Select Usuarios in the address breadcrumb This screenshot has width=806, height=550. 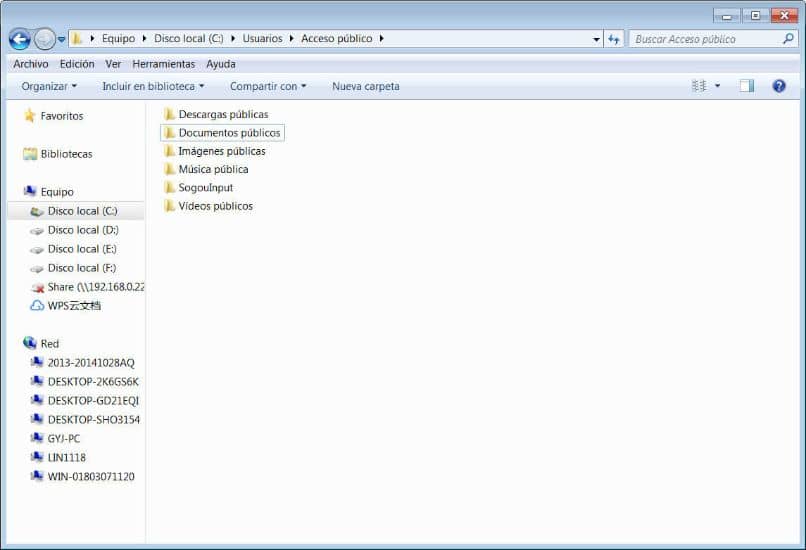click(262, 39)
